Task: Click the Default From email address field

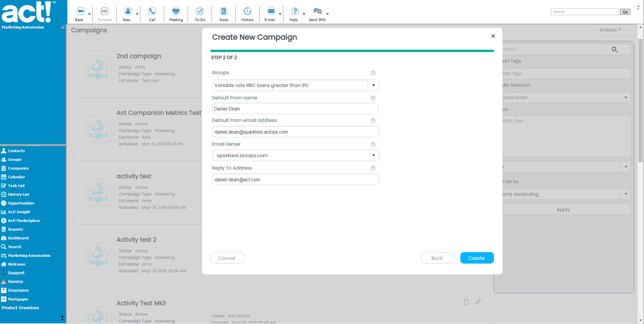Action: click(x=295, y=132)
